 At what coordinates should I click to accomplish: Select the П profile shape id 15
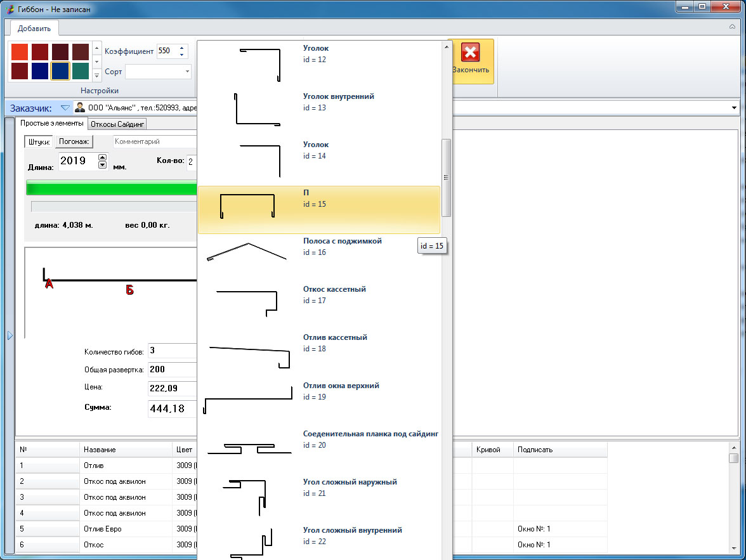click(x=247, y=206)
